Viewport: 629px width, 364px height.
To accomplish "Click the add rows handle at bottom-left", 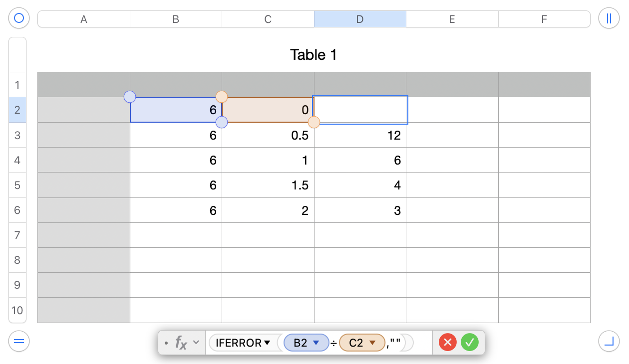I will tap(19, 342).
